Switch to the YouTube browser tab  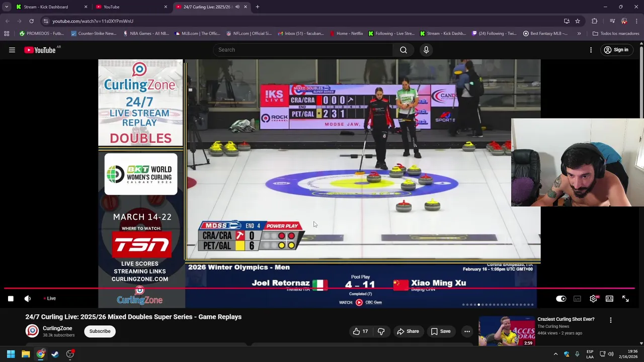pyautogui.click(x=132, y=7)
